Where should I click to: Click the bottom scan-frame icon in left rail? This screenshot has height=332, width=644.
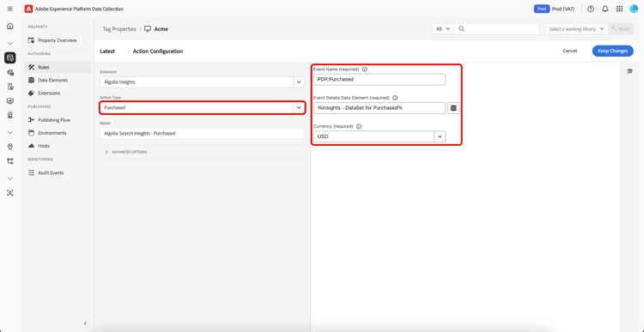[x=10, y=193]
